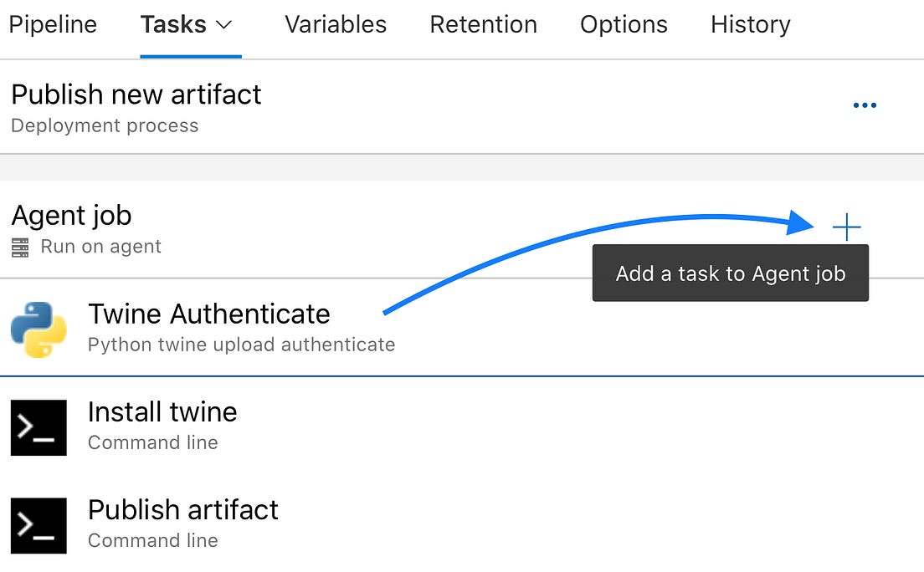Click the command line icon of Publish artifact
924x572 pixels.
(x=38, y=525)
